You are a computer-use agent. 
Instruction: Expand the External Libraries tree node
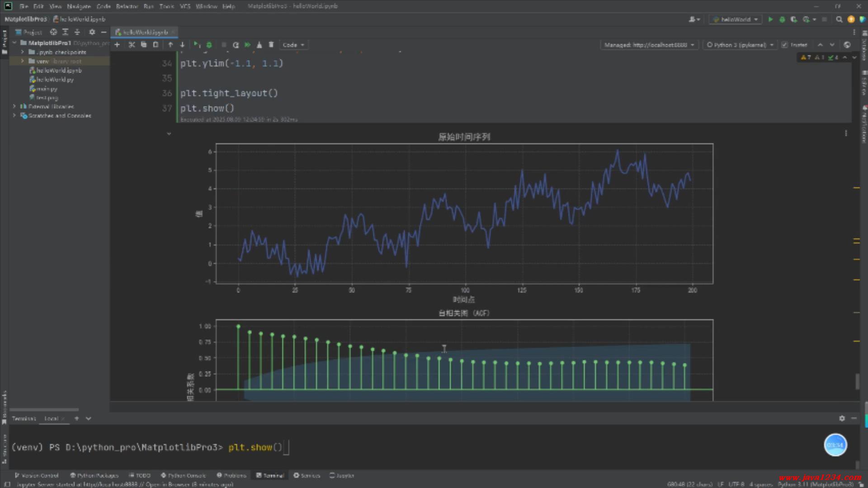14,107
